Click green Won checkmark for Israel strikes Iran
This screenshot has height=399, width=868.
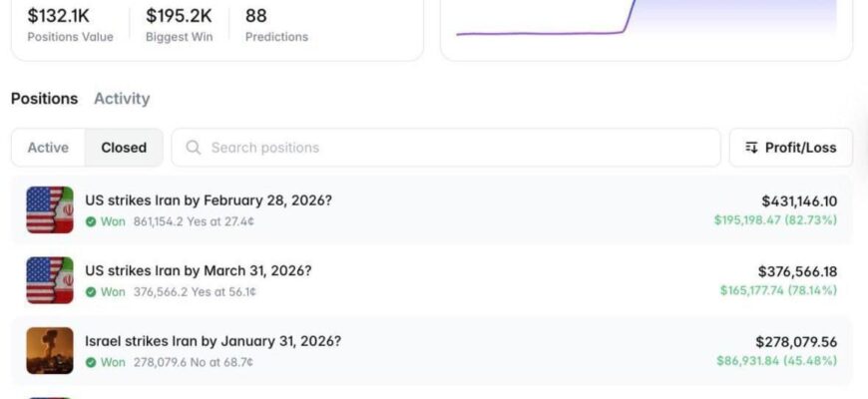tap(91, 362)
